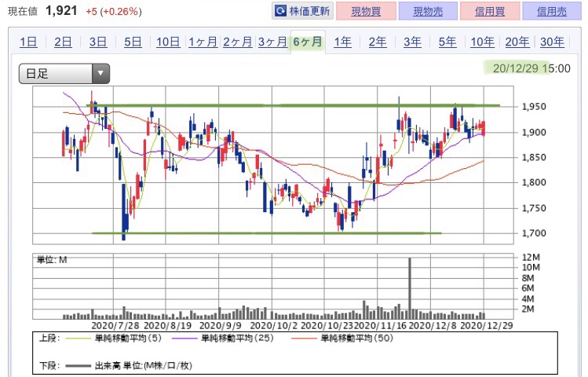Viewport: 588px width, 377px height.
Task: Click the 2020/12/8 date label
Action: pos(433,325)
